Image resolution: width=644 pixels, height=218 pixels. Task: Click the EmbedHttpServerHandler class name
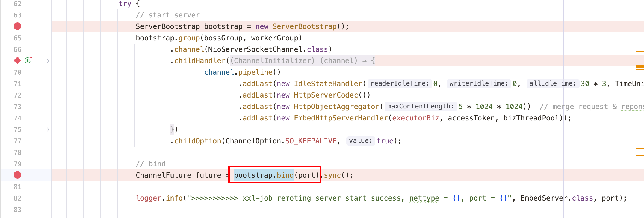tap(341, 118)
